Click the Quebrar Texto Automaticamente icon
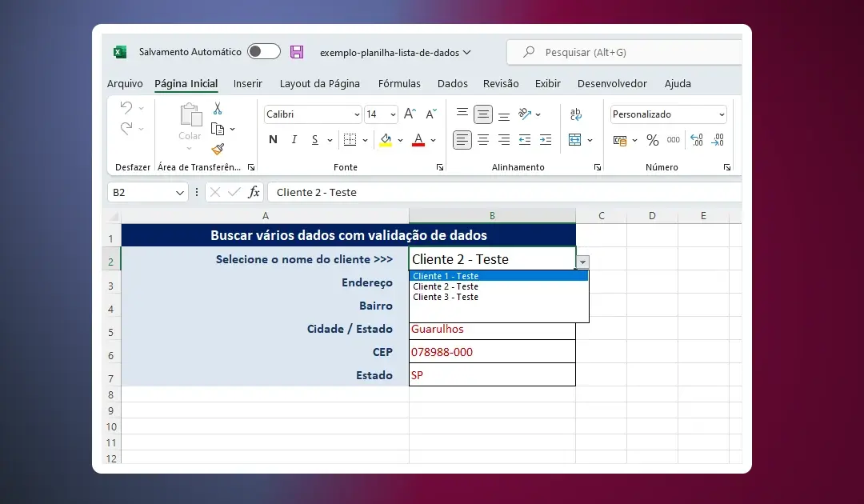This screenshot has width=864, height=504. (576, 114)
